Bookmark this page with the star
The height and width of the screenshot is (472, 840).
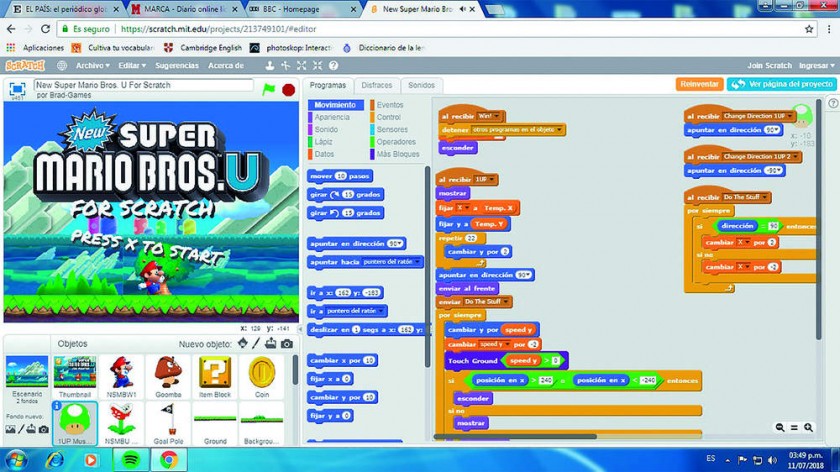coord(809,29)
